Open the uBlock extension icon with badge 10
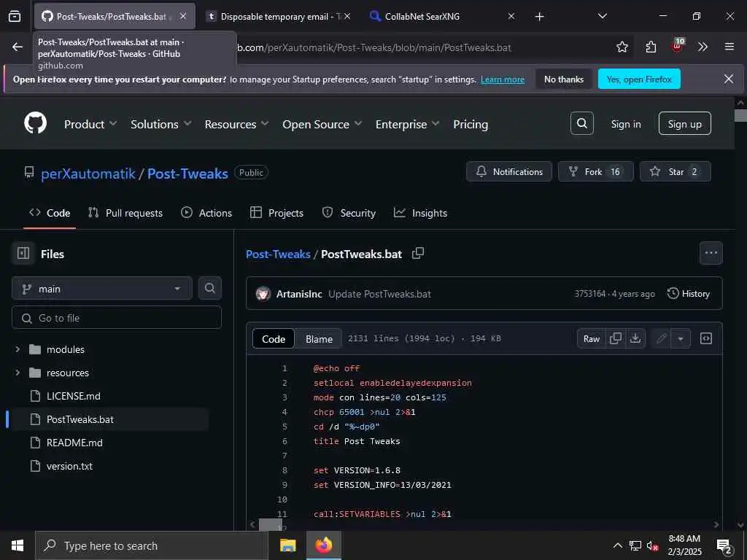The image size is (747, 560). 678,46
